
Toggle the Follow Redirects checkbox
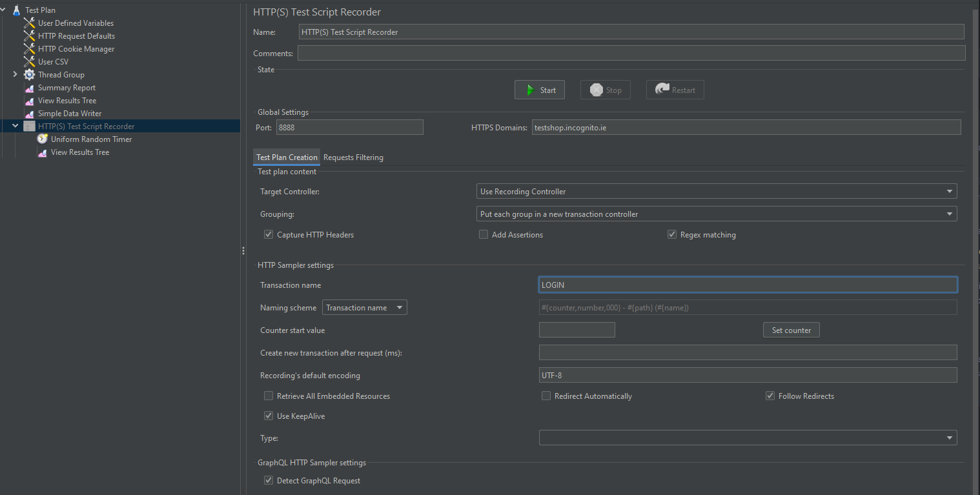click(770, 396)
